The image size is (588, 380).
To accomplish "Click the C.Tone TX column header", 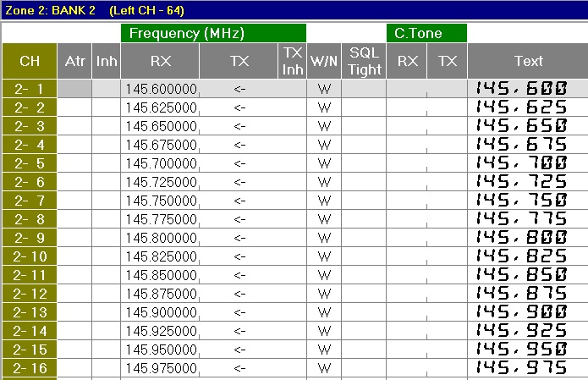I will 448,61.
